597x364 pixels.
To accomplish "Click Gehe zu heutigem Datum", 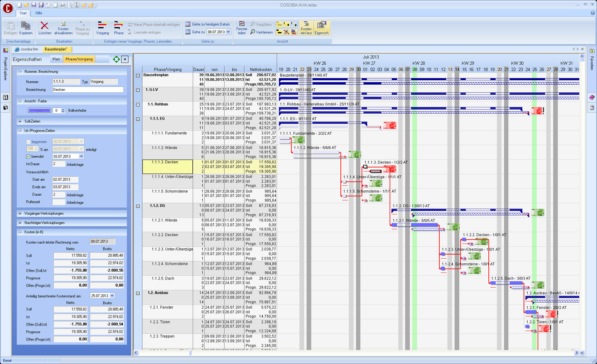I will (x=207, y=24).
